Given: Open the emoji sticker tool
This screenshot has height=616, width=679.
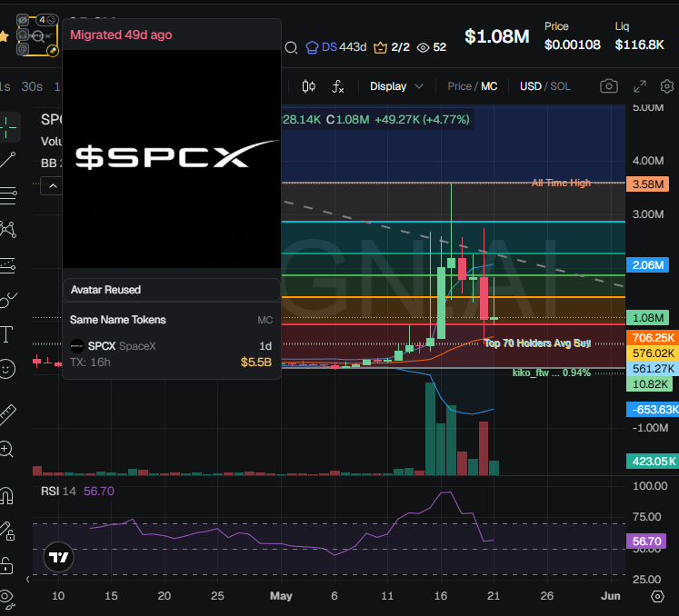Looking at the screenshot, I should pyautogui.click(x=7, y=369).
